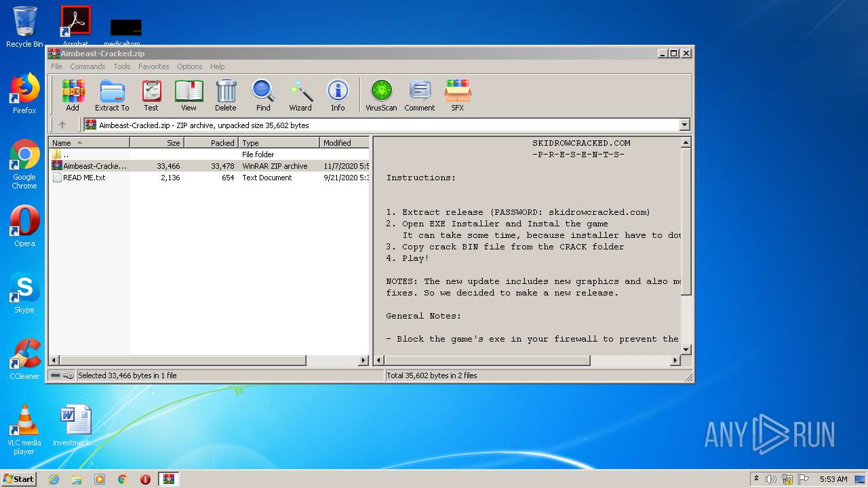
Task: Open Acrobat Reader desktop icon
Action: (x=76, y=26)
